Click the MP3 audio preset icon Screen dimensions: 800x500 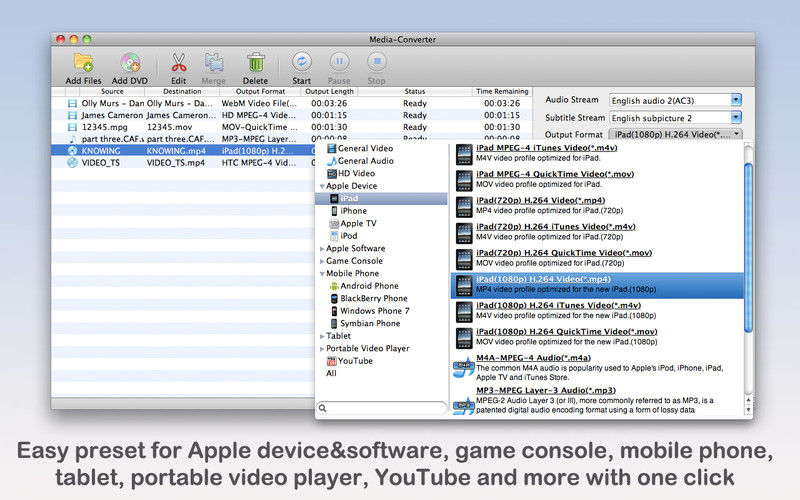pyautogui.click(x=463, y=405)
